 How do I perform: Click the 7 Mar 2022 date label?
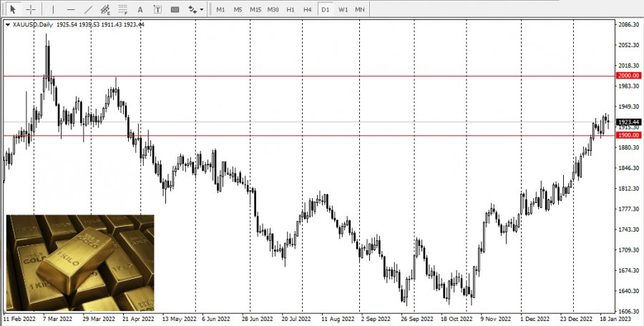57,319
